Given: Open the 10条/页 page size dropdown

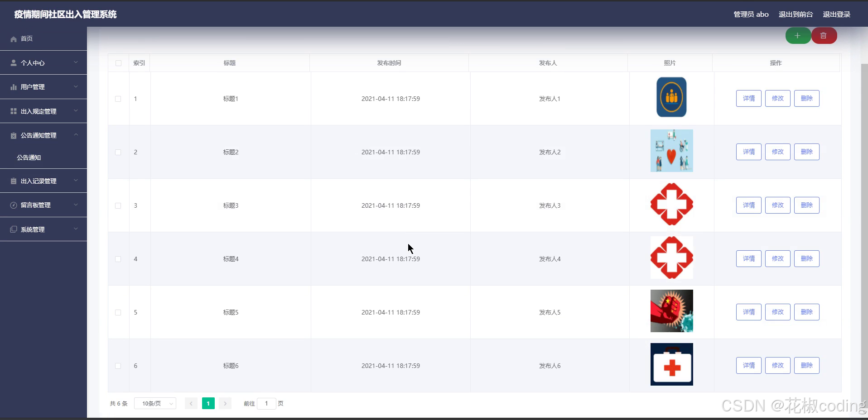Looking at the screenshot, I should click(155, 403).
